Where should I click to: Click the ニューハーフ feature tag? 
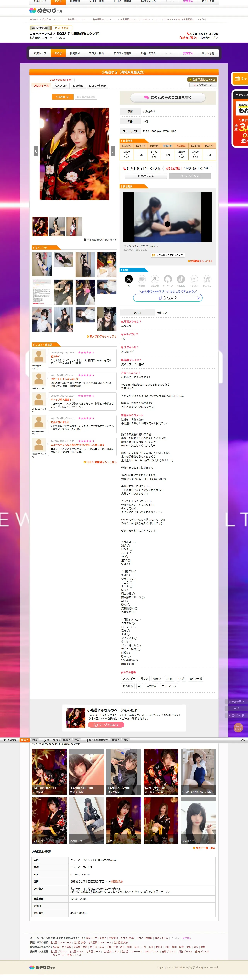click(169, 686)
